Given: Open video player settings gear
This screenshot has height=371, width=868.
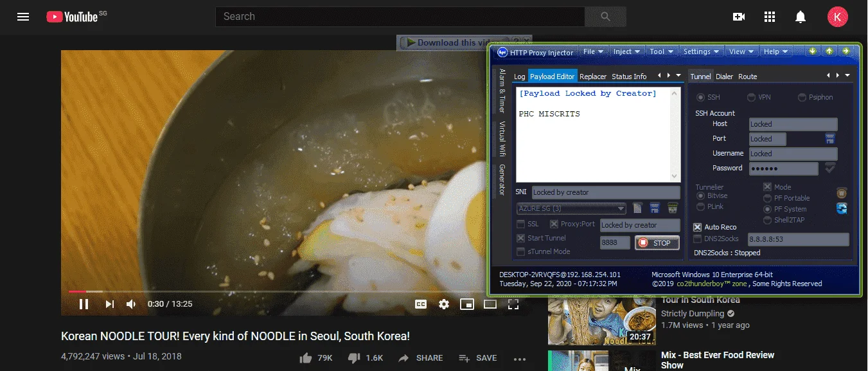Looking at the screenshot, I should pos(444,304).
